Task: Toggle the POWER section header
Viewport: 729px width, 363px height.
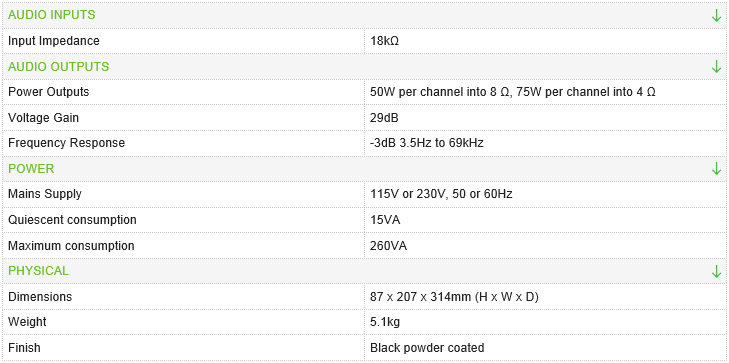Action: coord(364,168)
